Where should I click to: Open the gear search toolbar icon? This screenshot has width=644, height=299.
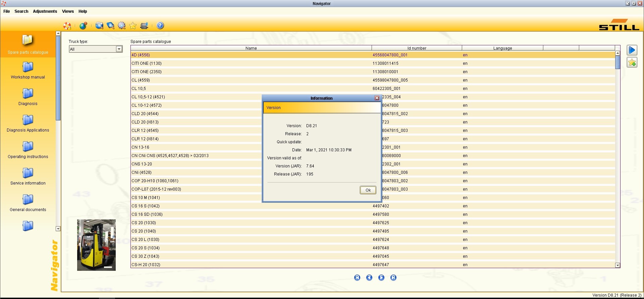coord(122,26)
